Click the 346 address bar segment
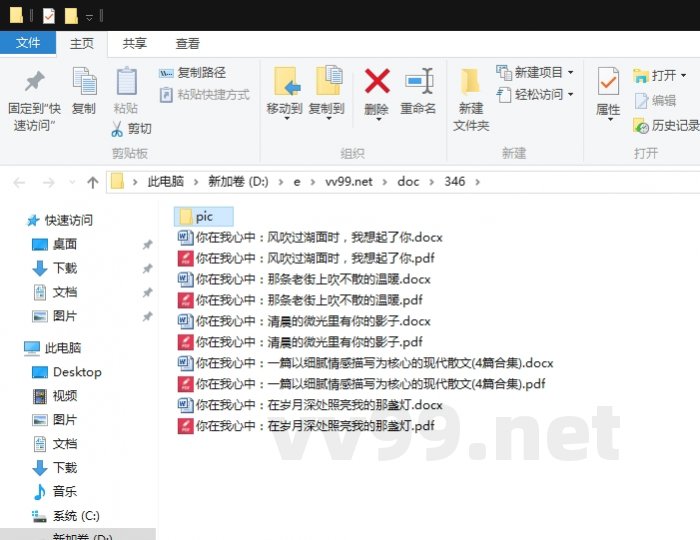This screenshot has width=700, height=540. [454, 182]
